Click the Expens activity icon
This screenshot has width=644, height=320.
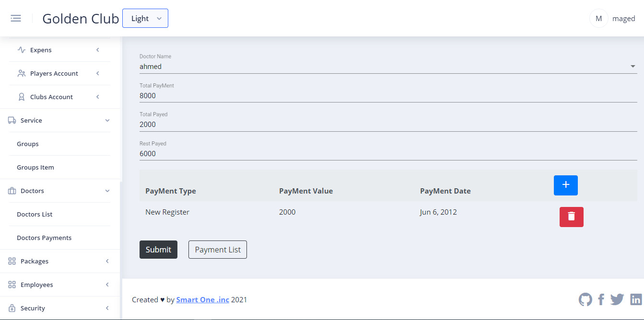point(21,50)
